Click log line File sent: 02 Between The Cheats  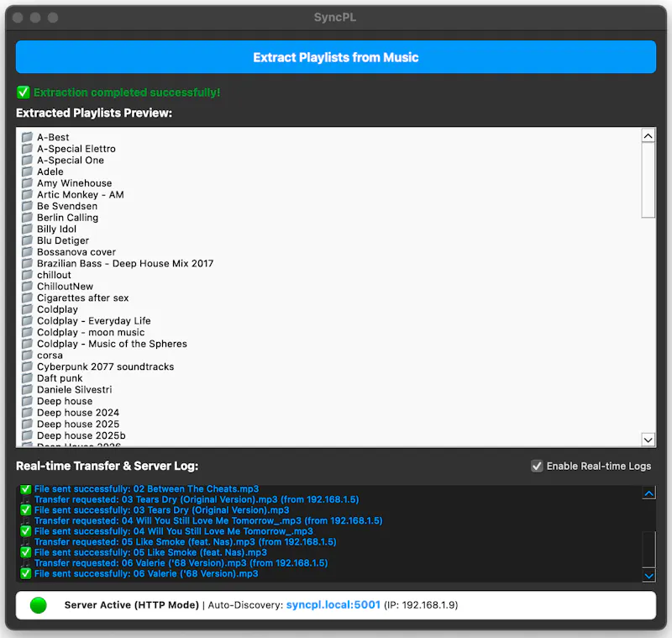[x=146, y=488]
